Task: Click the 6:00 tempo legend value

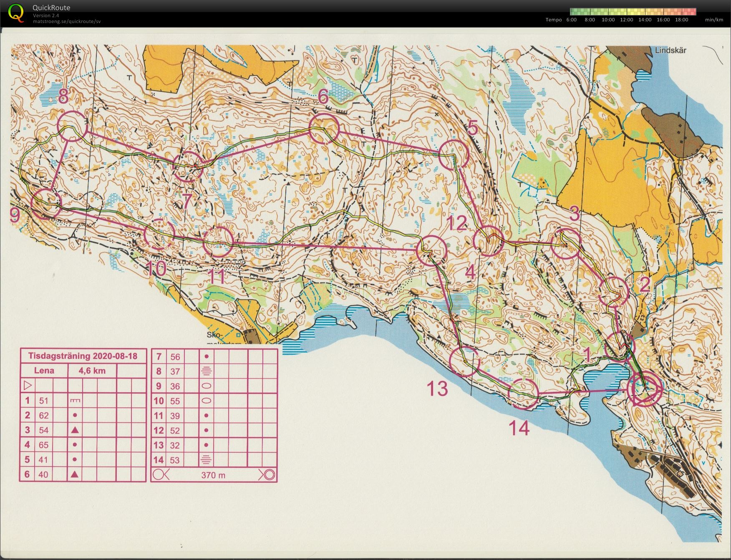Action: click(572, 20)
